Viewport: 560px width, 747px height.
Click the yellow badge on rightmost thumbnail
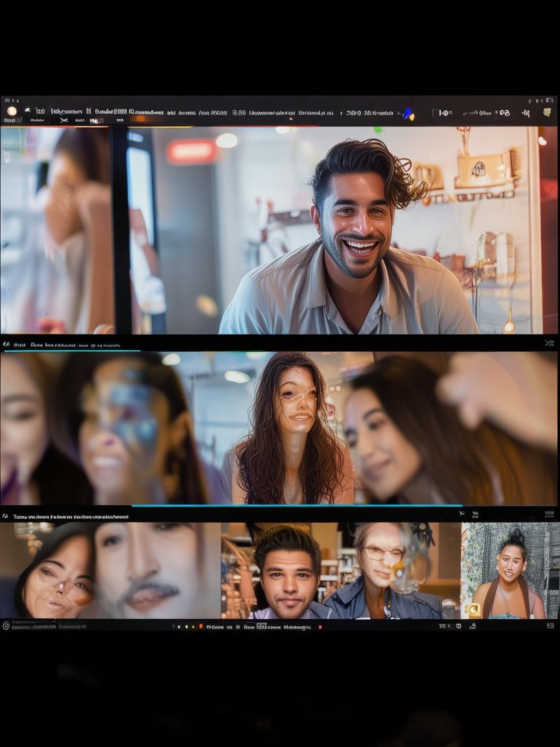474,610
